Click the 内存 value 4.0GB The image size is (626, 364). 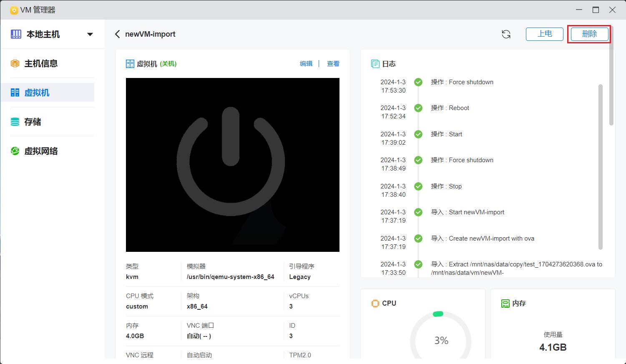(135, 336)
